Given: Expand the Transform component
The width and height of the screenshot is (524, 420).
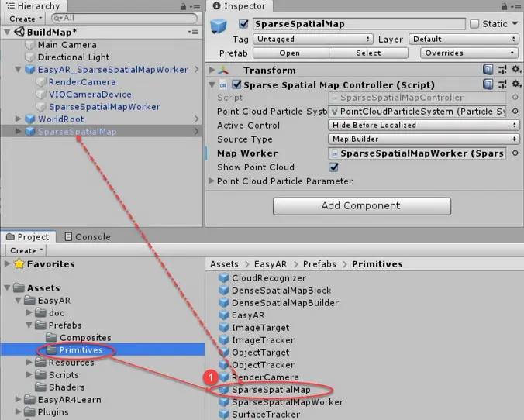Looking at the screenshot, I should click(212, 70).
